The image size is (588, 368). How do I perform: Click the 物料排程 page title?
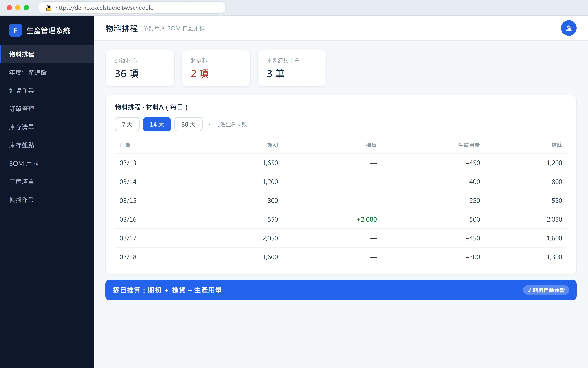pyautogui.click(x=122, y=28)
